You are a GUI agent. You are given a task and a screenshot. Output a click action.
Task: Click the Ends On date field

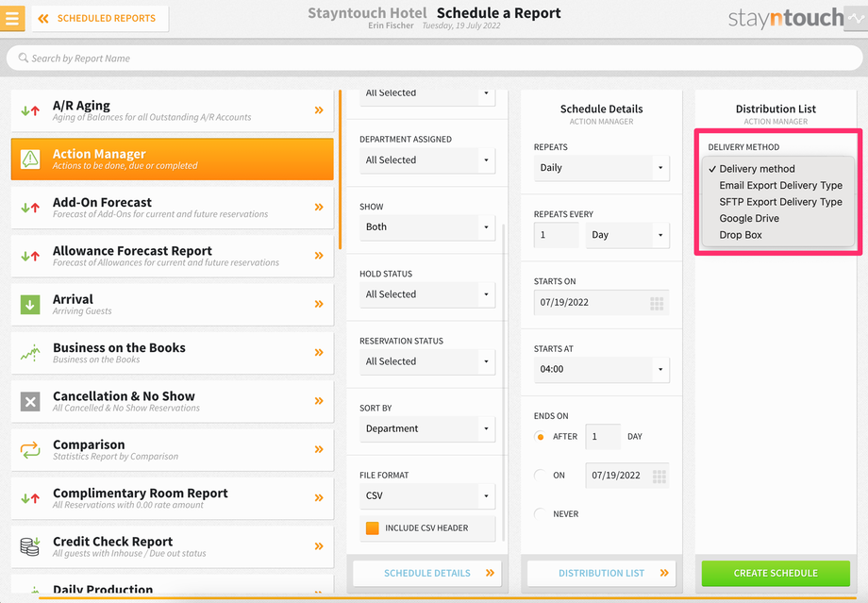tap(627, 476)
